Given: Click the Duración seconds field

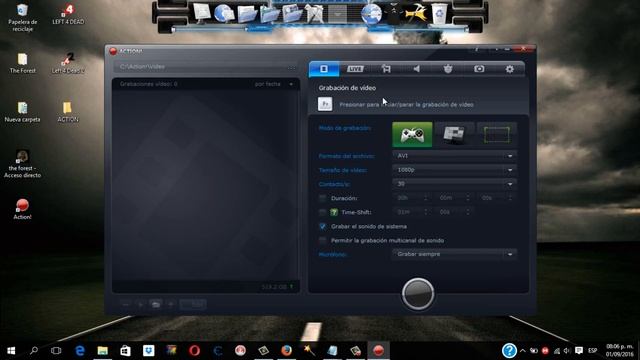Looking at the screenshot, I should [x=496, y=198].
